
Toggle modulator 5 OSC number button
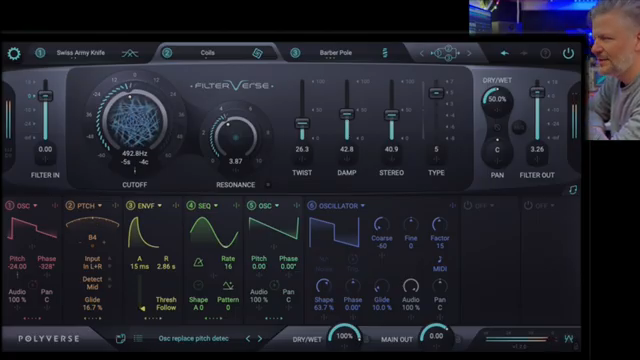pos(251,206)
